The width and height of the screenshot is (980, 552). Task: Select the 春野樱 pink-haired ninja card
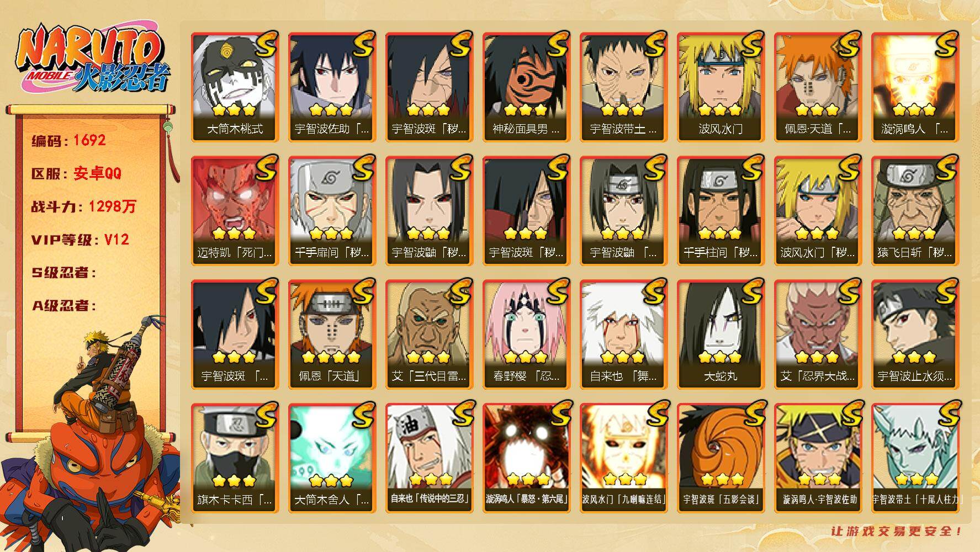(526, 335)
